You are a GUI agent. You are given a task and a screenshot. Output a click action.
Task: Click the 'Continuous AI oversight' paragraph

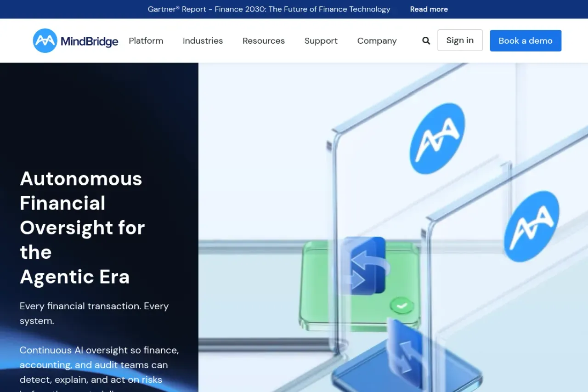[99, 369]
